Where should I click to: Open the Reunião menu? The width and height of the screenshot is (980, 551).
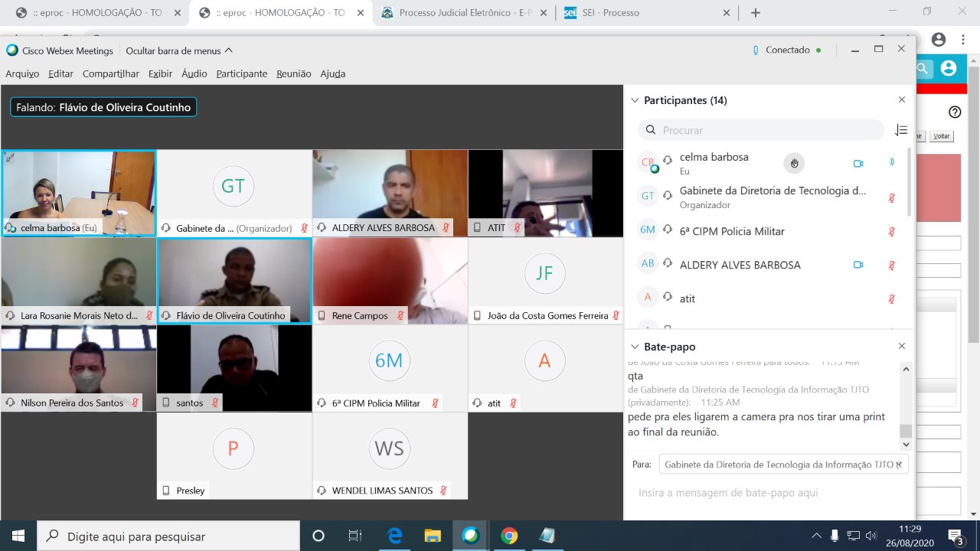(x=293, y=73)
